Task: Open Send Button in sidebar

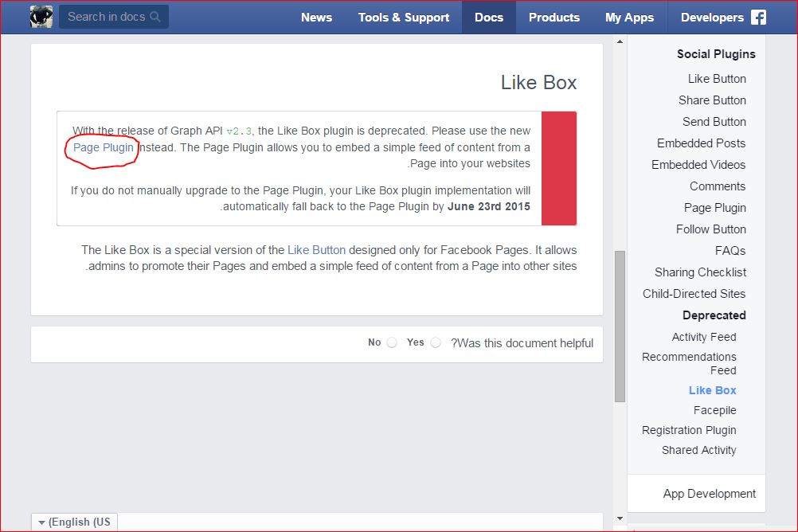Action: [714, 122]
